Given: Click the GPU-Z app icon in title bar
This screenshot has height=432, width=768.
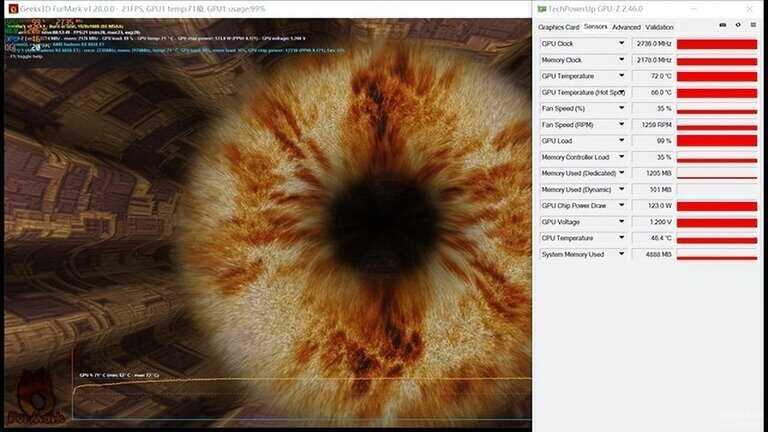Looking at the screenshot, I should [x=541, y=9].
